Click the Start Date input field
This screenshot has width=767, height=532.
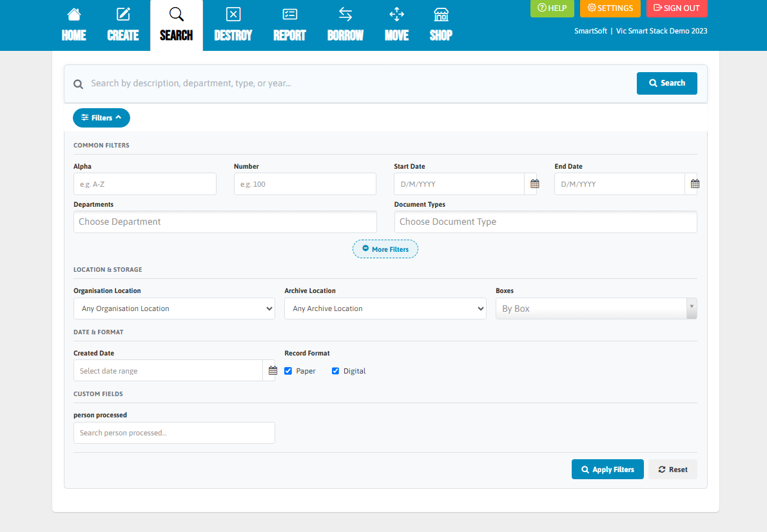[x=459, y=184]
